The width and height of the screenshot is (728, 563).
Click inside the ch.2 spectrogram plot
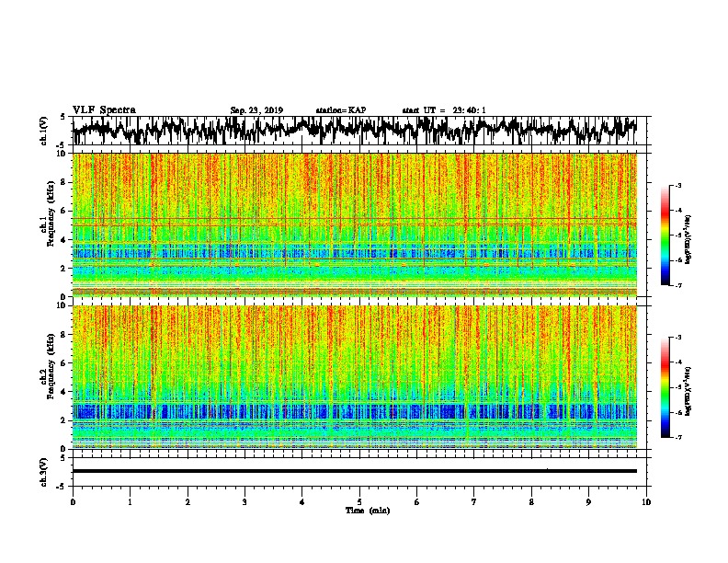(x=355, y=377)
